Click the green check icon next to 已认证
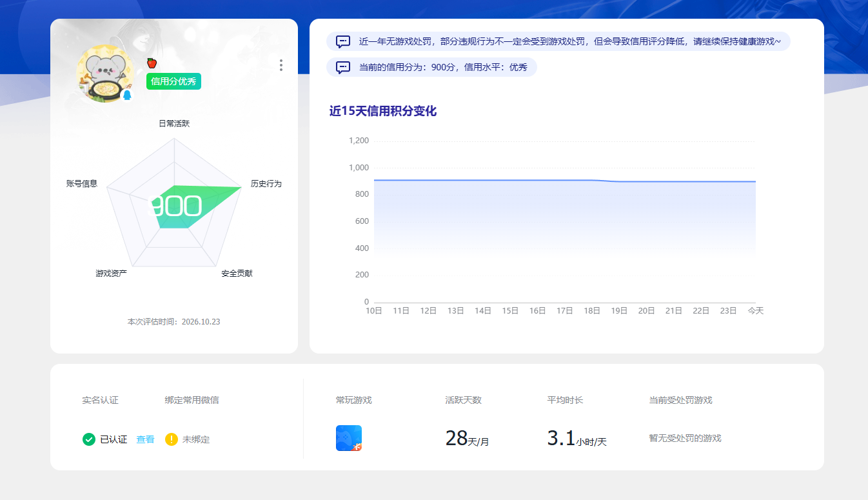This screenshot has width=868, height=500. point(89,439)
